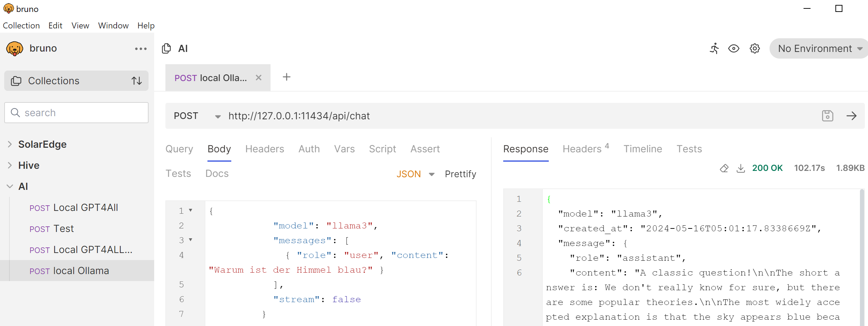This screenshot has width=868, height=326.
Task: Click the Collections icon in sidebar
Action: click(x=16, y=81)
